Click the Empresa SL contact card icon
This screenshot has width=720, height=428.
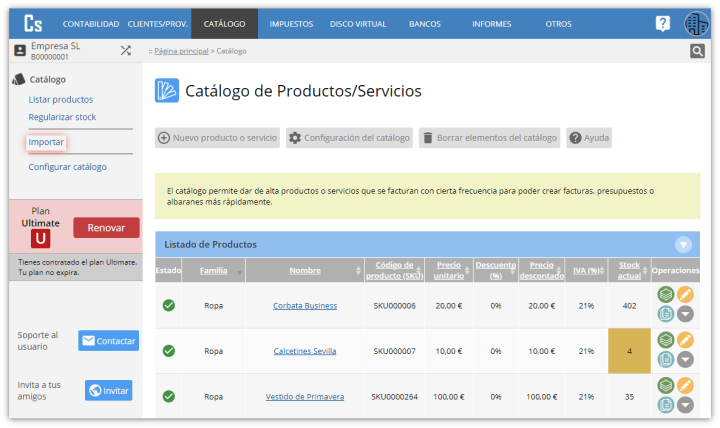(x=20, y=50)
